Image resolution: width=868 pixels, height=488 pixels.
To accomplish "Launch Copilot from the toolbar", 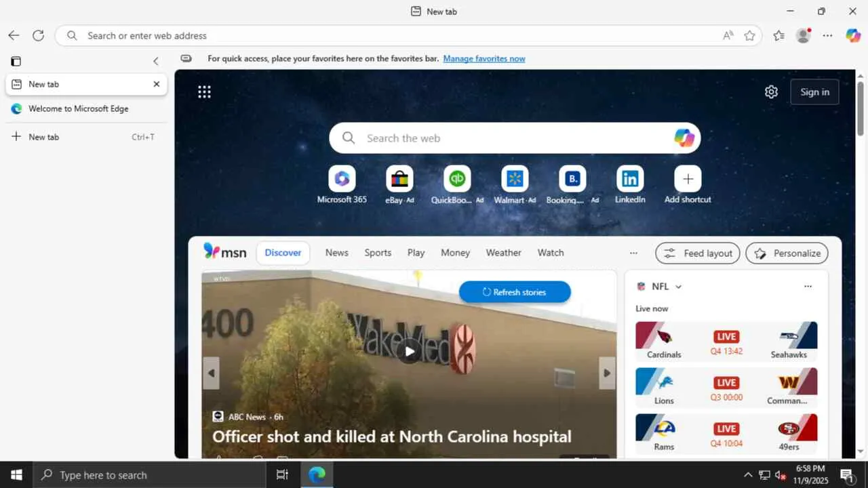I will coord(852,35).
